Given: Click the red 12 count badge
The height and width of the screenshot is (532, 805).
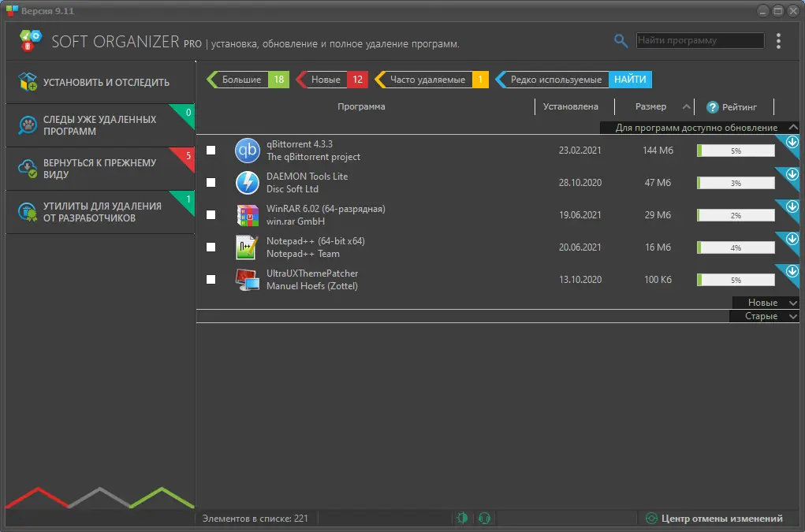Looking at the screenshot, I should tap(357, 80).
